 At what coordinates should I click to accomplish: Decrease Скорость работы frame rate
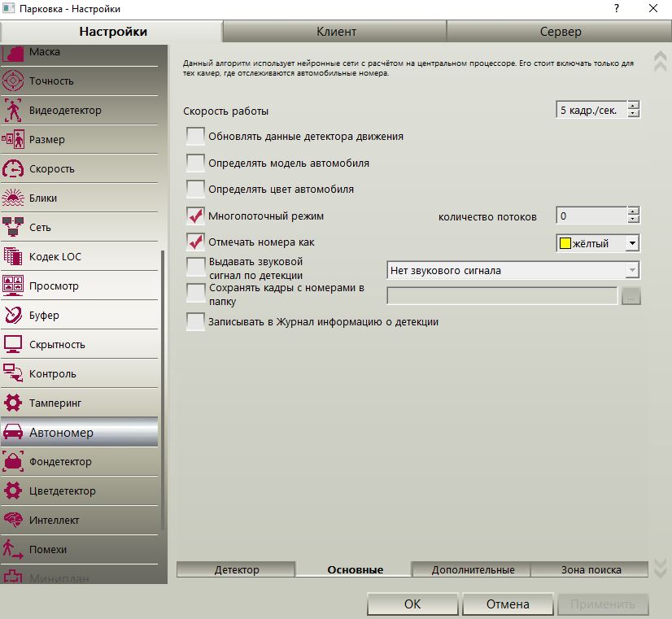[x=633, y=114]
